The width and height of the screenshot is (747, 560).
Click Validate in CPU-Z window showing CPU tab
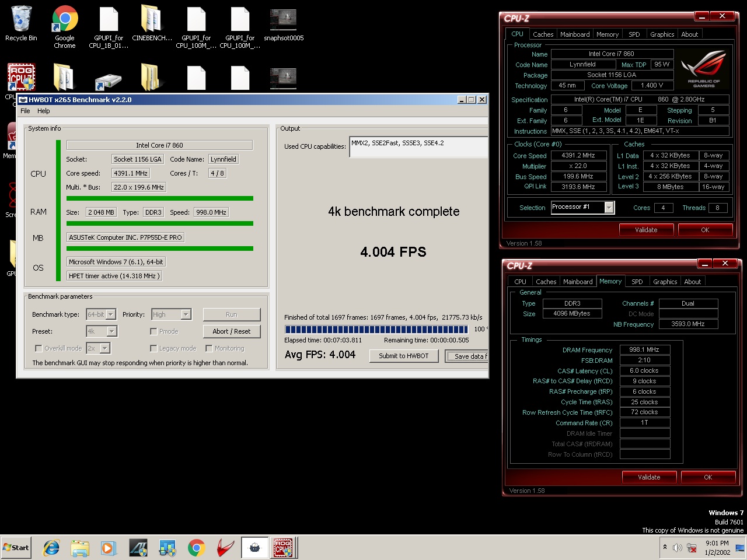pos(646,230)
